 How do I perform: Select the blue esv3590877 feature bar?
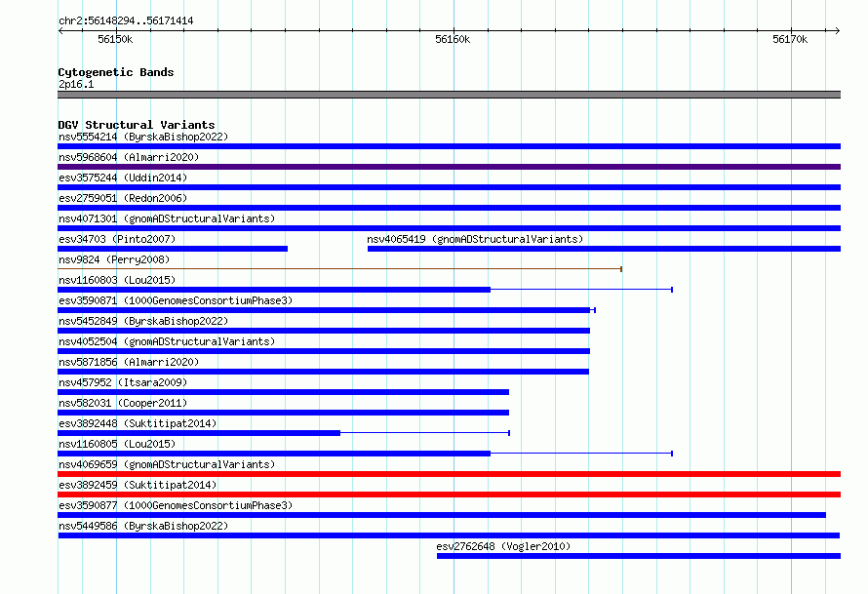point(442,515)
